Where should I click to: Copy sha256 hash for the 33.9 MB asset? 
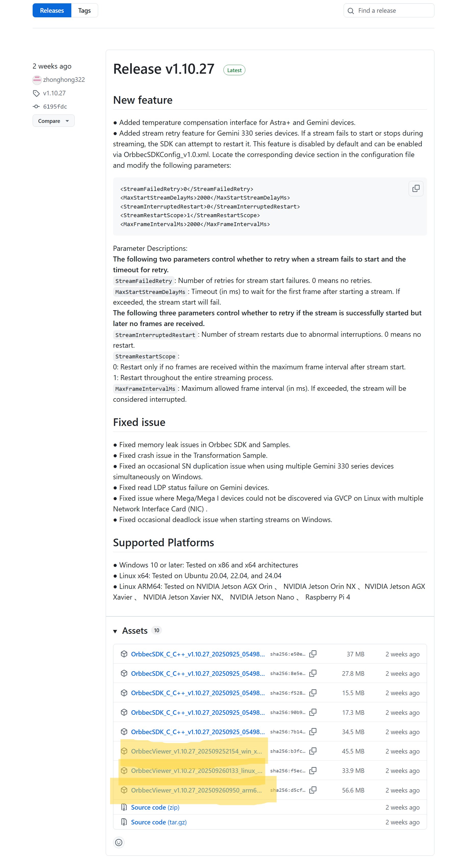313,770
